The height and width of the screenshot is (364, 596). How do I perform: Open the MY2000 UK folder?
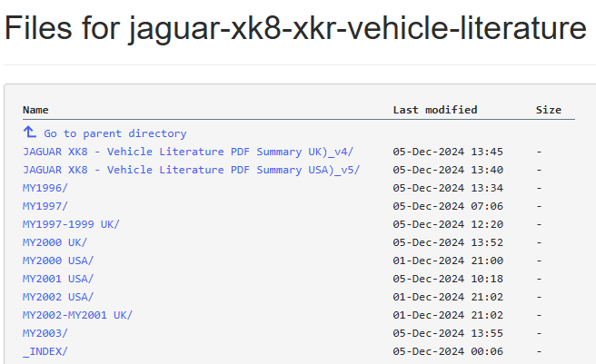(55, 242)
